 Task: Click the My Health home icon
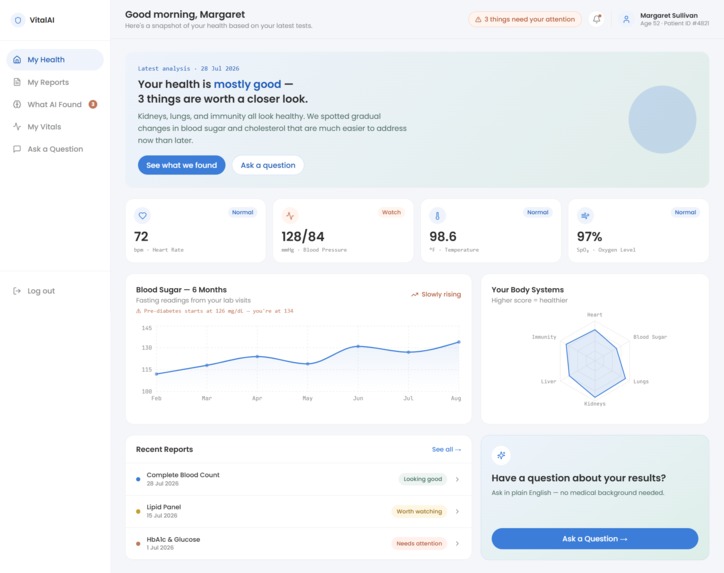point(17,60)
